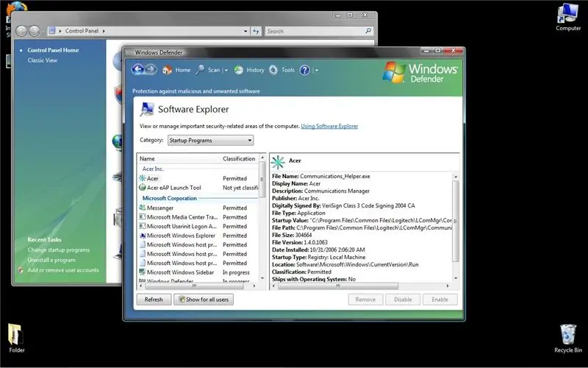Select the Acer eAP Launch Tool row
Viewport: 588px width, 368px height.
pyautogui.click(x=198, y=188)
